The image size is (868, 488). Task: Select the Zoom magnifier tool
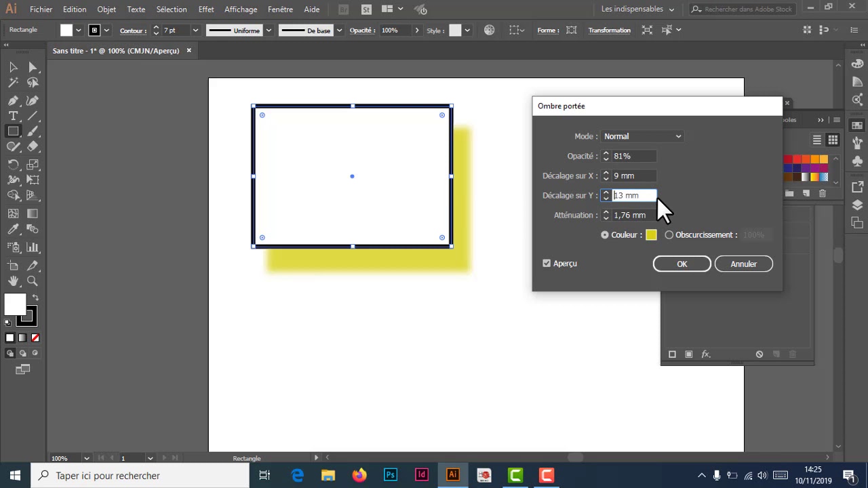pos(33,281)
